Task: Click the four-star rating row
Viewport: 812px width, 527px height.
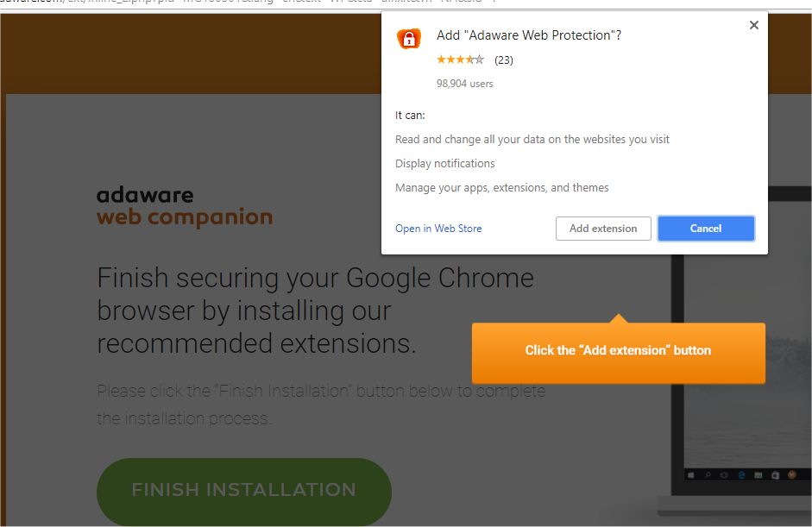Action: 460,60
